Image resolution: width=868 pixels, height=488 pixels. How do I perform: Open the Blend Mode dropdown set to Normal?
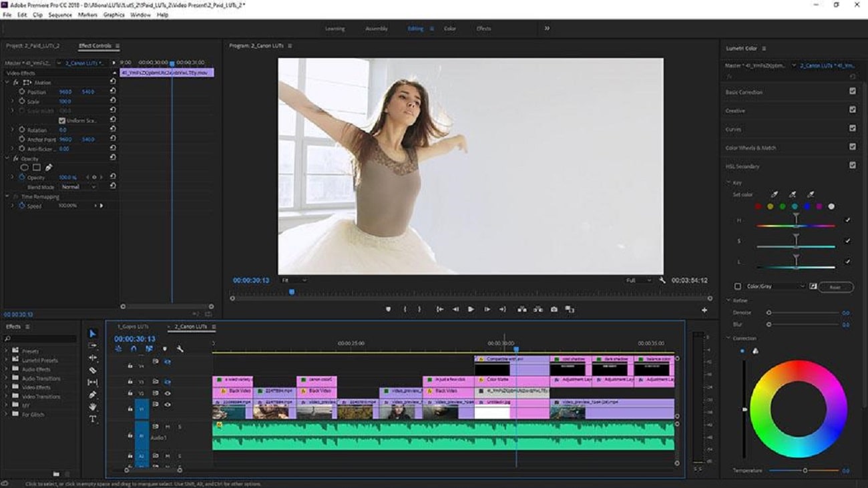[x=79, y=186]
